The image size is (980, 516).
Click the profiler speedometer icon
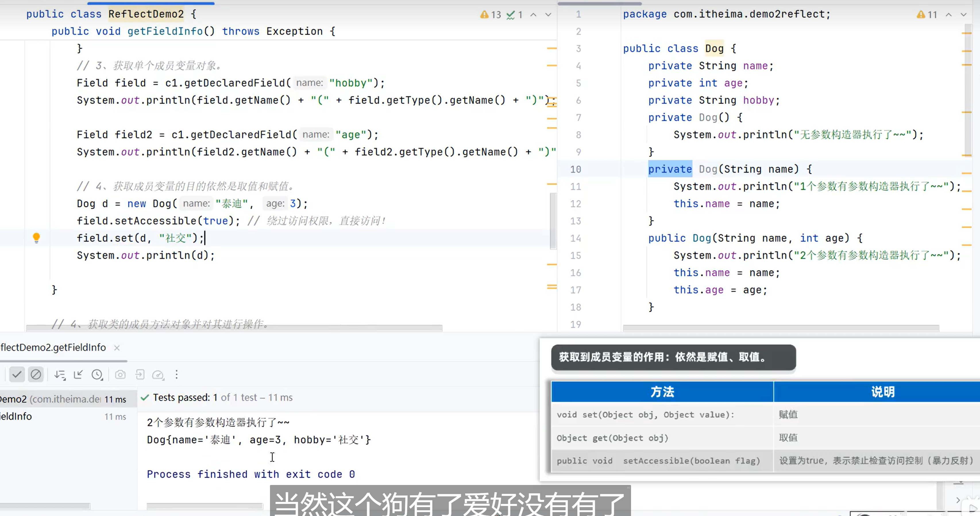pyautogui.click(x=158, y=374)
